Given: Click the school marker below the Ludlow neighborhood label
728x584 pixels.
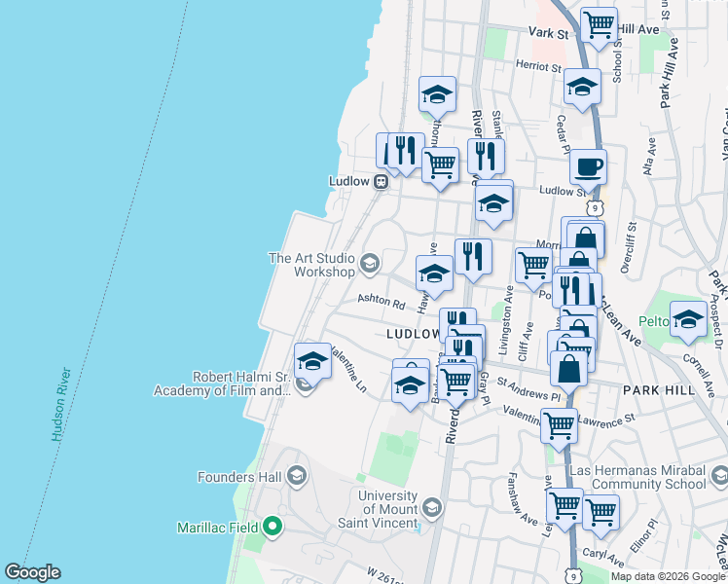Looking at the screenshot, I should click(411, 386).
